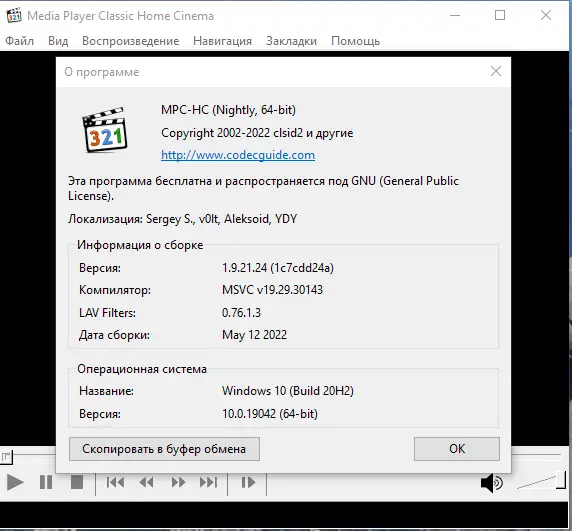Click the volume slider handle

(x=561, y=480)
